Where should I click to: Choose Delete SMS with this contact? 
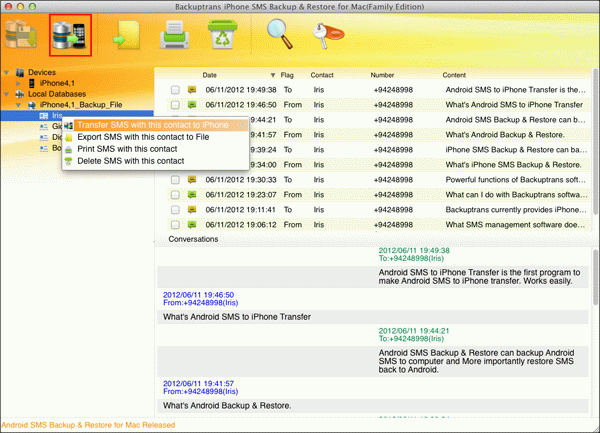point(156,161)
